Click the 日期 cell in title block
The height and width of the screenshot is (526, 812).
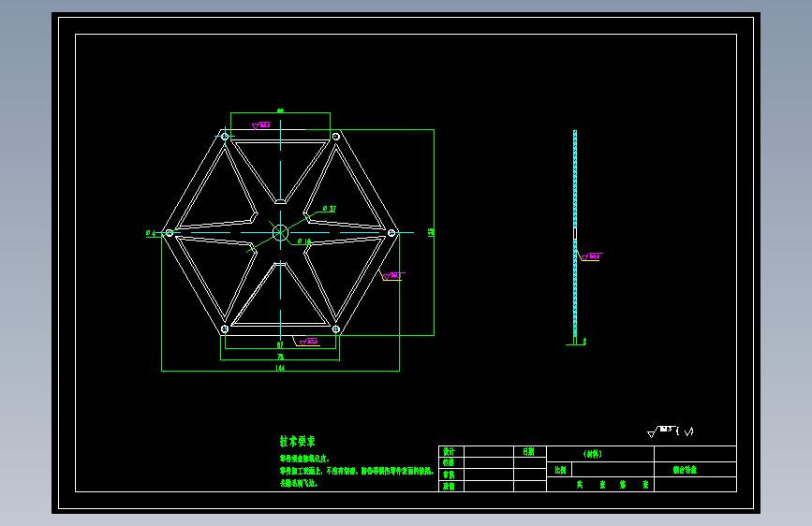click(528, 451)
